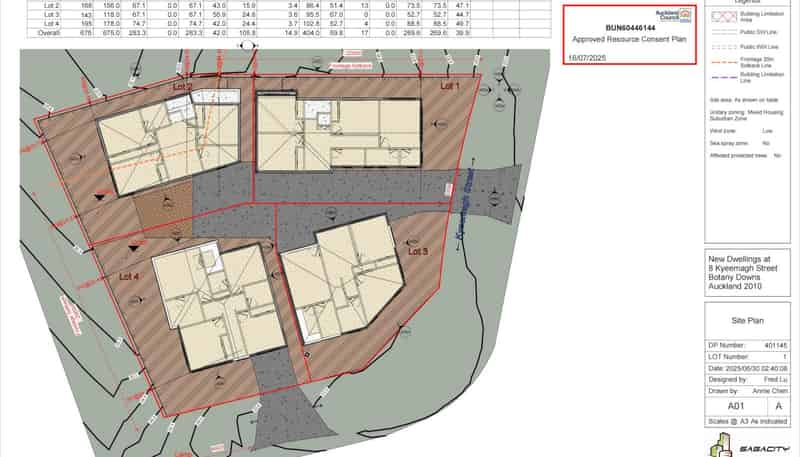Select the BUN60446144 consent number
The width and height of the screenshot is (800, 457).
tap(630, 28)
